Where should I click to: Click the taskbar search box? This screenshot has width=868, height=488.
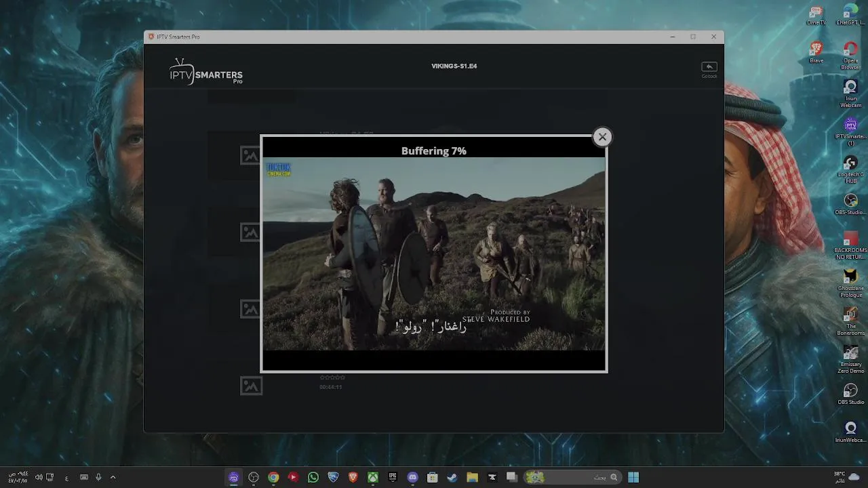coord(574,477)
